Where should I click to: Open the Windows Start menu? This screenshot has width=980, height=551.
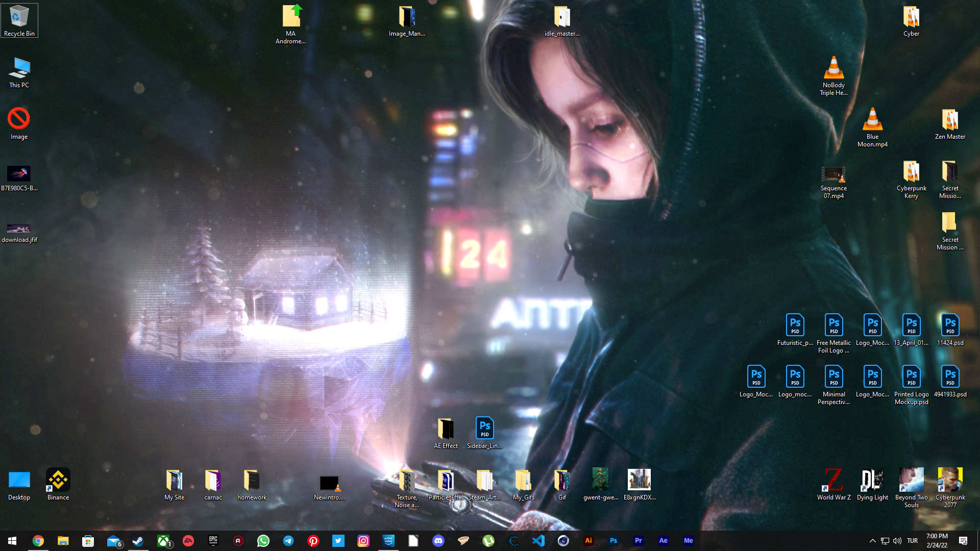point(12,541)
